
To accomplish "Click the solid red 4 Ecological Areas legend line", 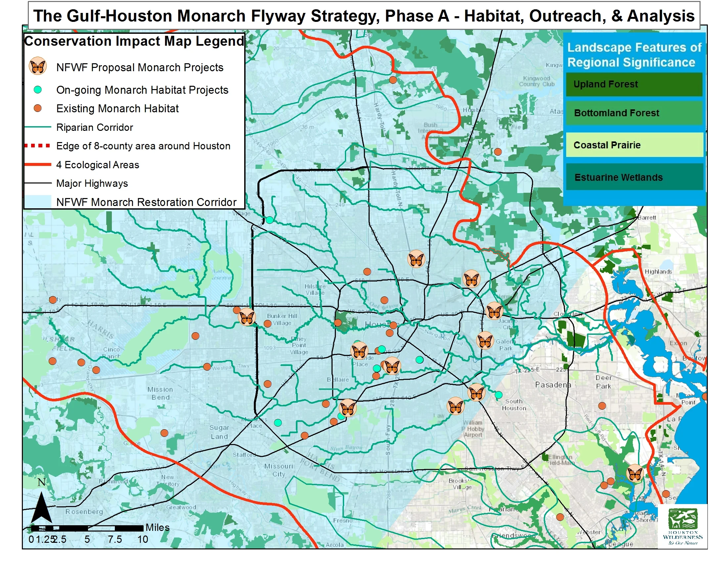I will pos(38,165).
